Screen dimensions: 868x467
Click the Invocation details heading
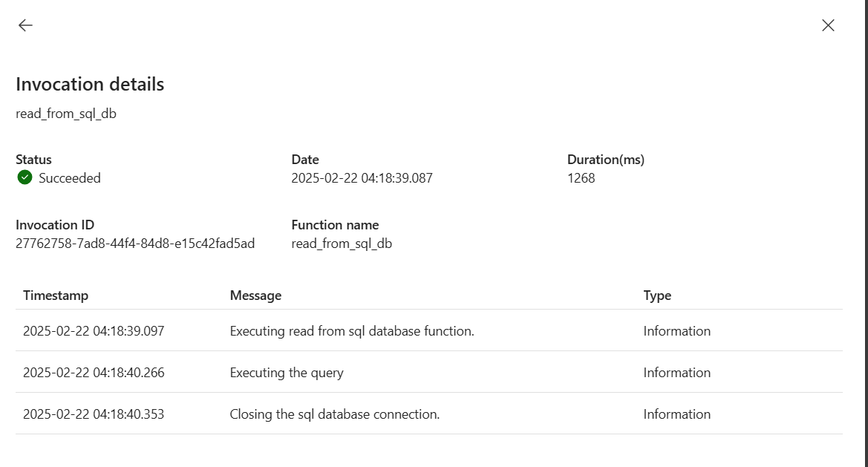(90, 85)
